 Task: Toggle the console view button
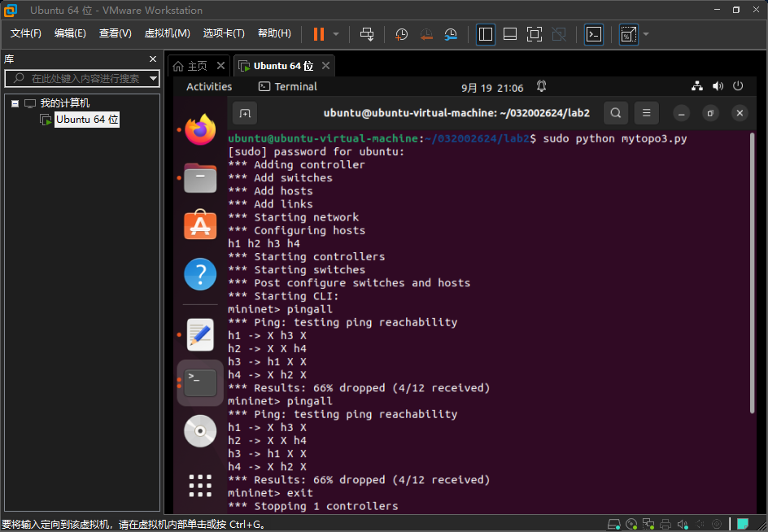coord(594,34)
